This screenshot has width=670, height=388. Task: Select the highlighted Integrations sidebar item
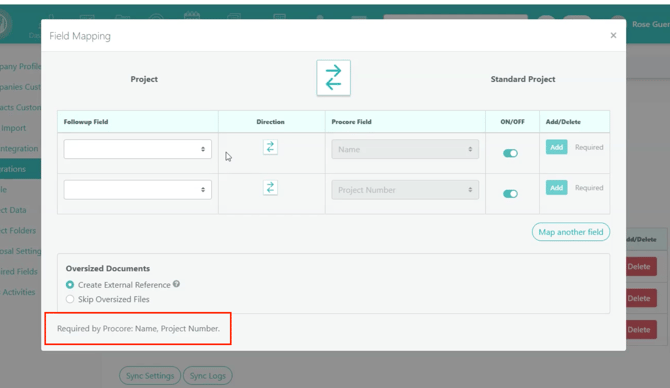point(21,169)
